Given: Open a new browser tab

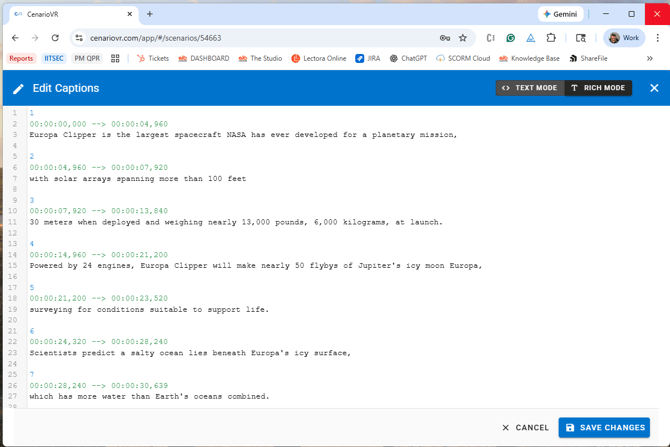Looking at the screenshot, I should click(150, 14).
